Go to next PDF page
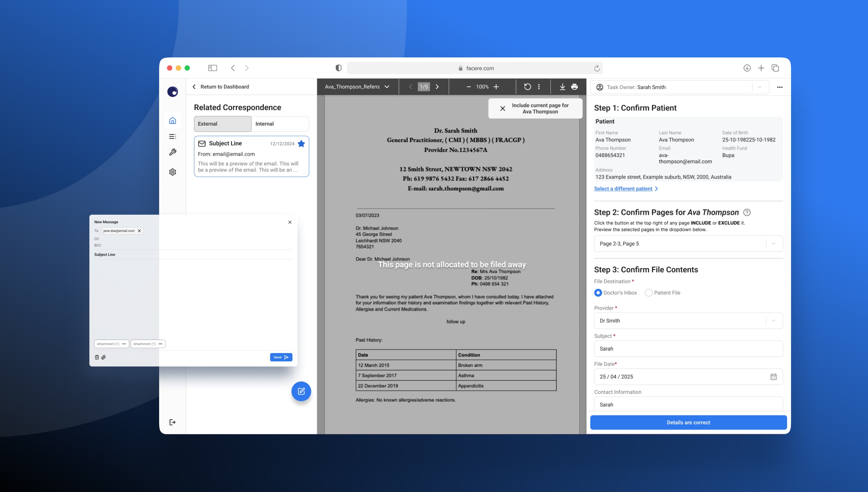Viewport: 868px width, 492px height. click(x=437, y=87)
